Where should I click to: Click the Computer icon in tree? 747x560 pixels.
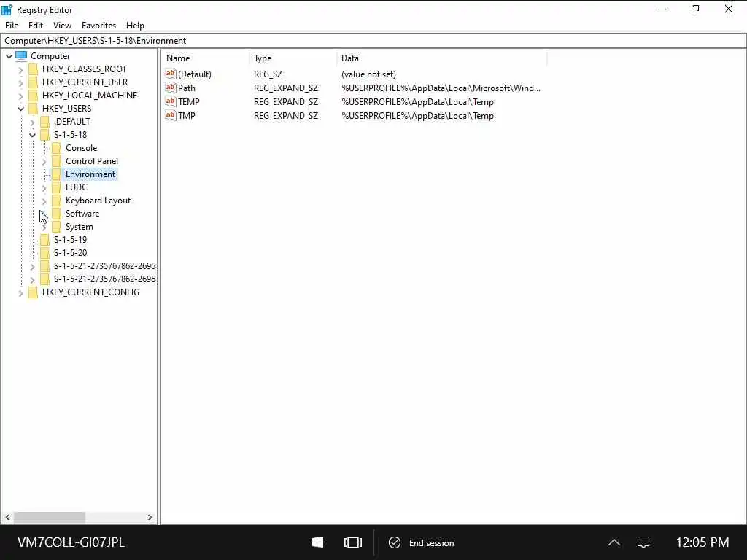pos(21,56)
